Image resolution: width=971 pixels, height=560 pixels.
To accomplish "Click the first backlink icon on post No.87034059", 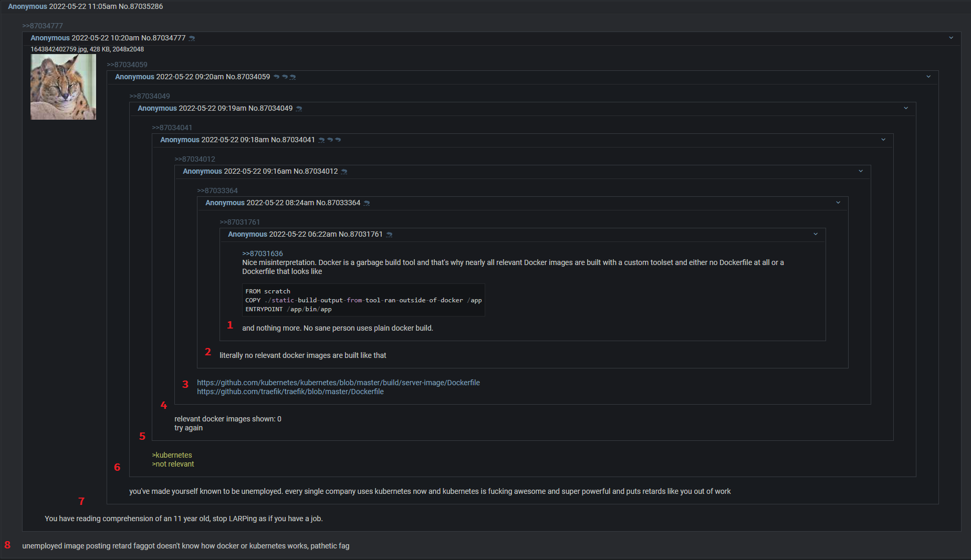I will pos(276,77).
